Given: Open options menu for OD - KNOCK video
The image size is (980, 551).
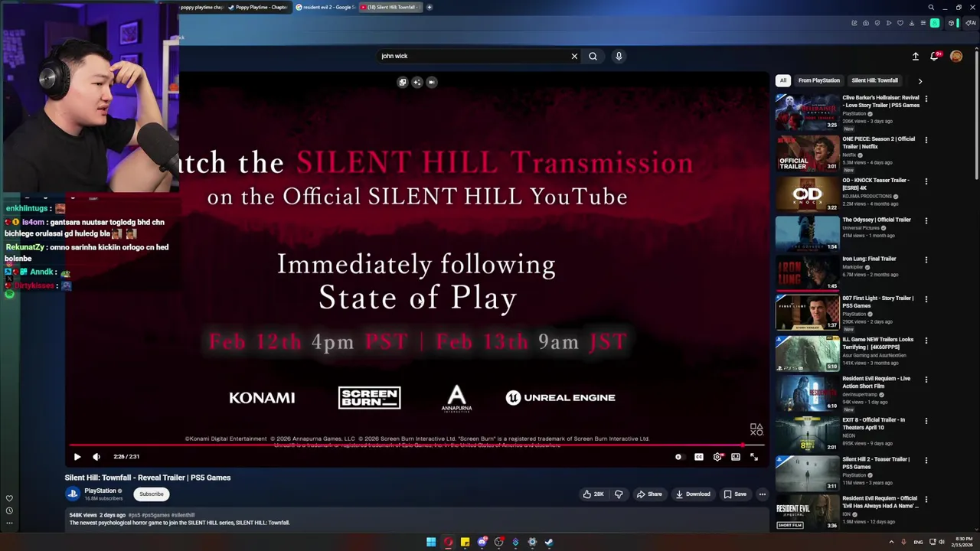Looking at the screenshot, I should click(926, 181).
